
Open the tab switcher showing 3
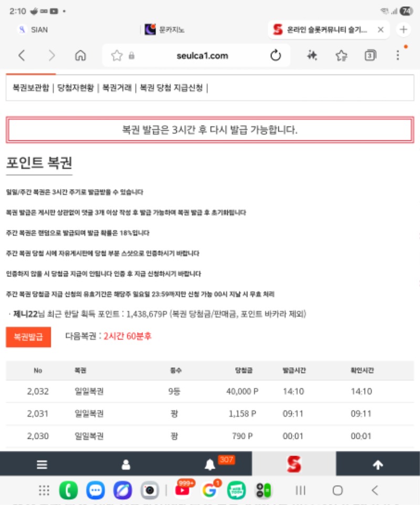coord(370,56)
